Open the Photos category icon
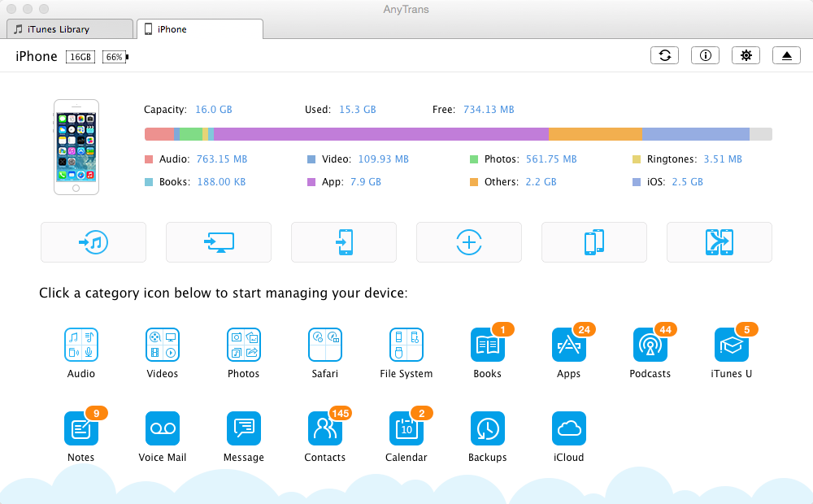 click(244, 345)
